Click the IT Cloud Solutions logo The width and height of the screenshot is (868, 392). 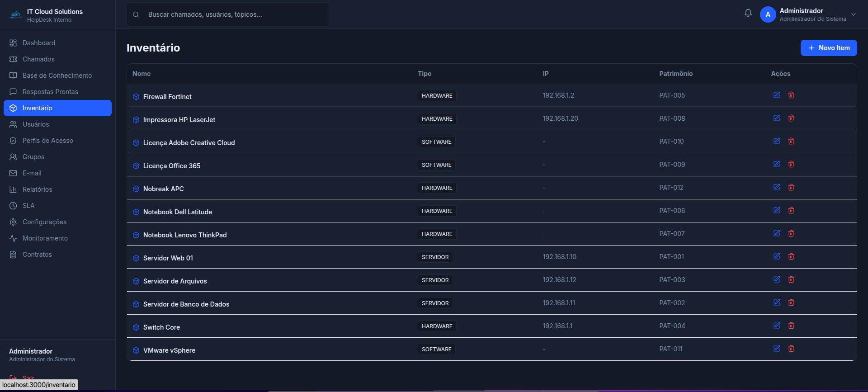(x=16, y=15)
